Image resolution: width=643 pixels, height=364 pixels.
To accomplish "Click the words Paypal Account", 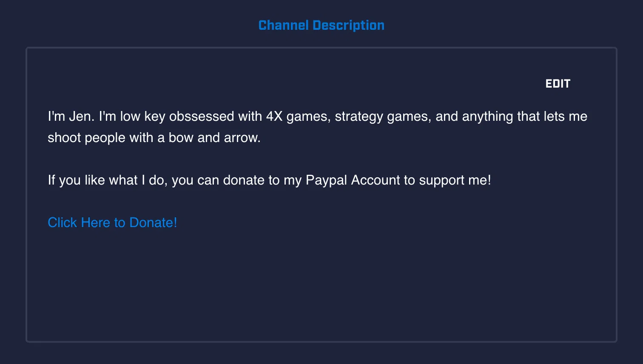I will click(353, 180).
